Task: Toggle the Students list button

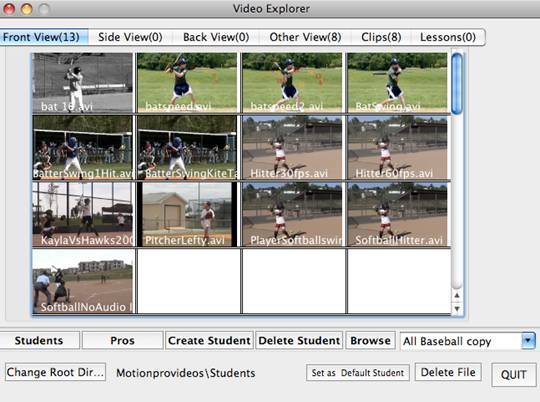Action: pos(39,341)
